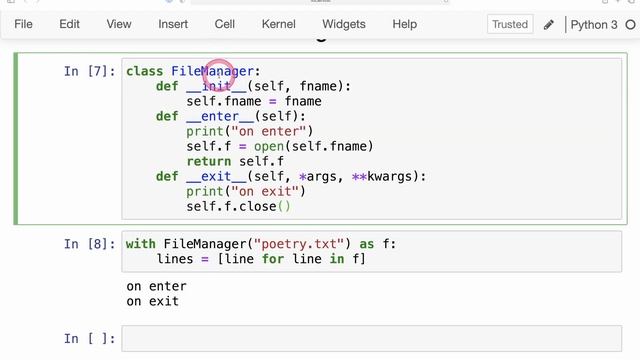This screenshot has width=640, height=360.
Task: Open the Help menu
Action: (404, 24)
